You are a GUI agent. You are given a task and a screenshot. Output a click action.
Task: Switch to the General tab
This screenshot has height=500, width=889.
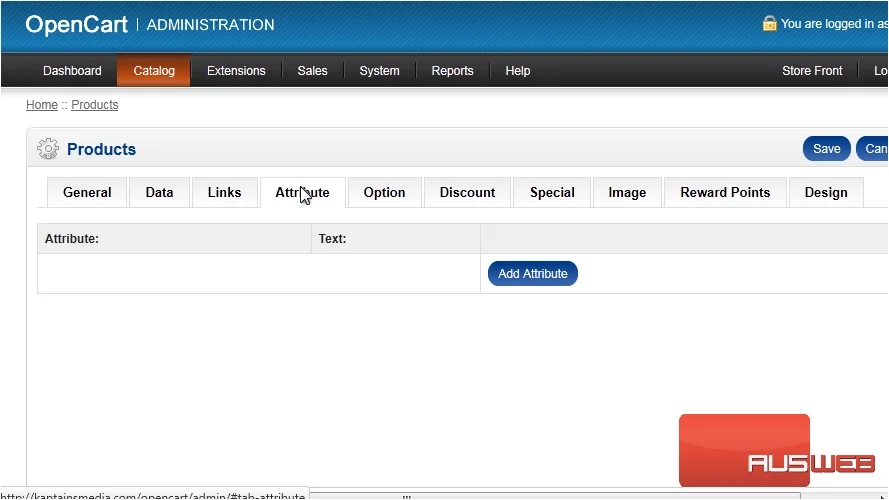[87, 193]
